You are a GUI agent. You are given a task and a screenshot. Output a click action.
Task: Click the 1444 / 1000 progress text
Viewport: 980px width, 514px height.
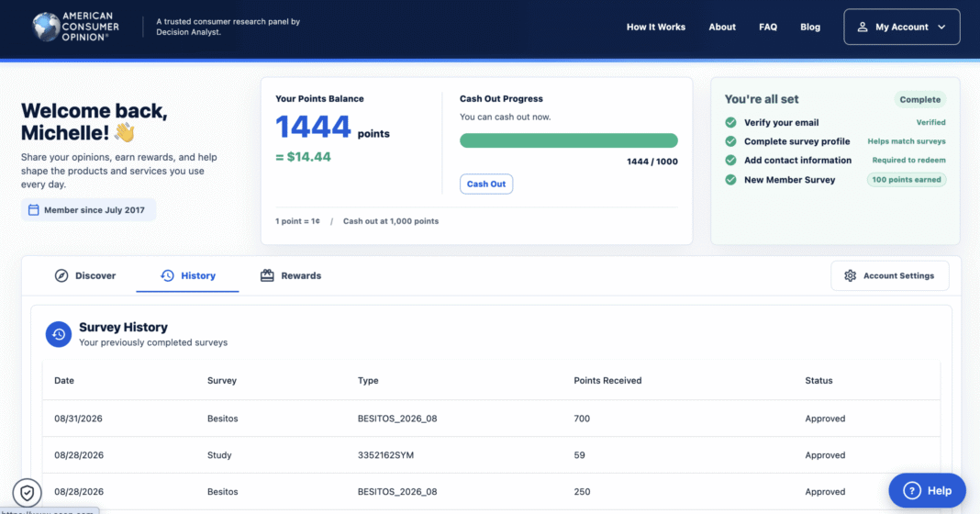pos(651,162)
